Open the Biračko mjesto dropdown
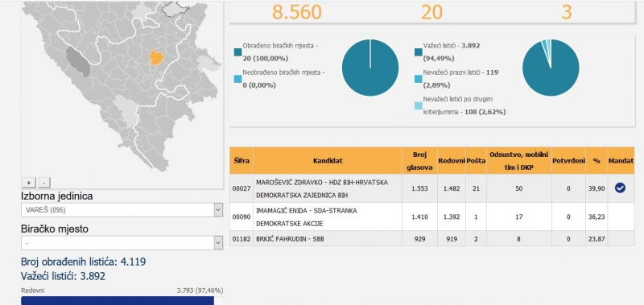The height and width of the screenshot is (305, 644). [x=122, y=243]
